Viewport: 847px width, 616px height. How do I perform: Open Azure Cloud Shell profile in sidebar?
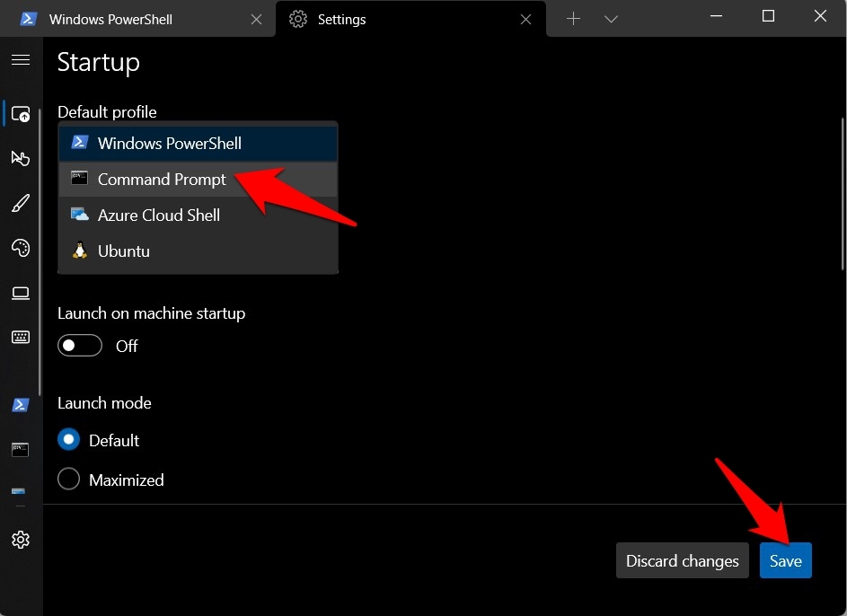(18, 491)
